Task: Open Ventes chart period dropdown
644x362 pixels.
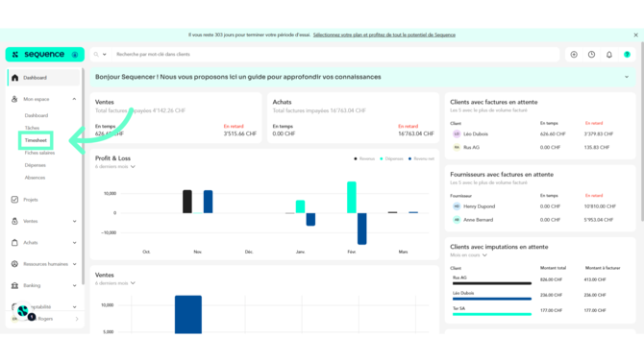Action: (x=115, y=283)
